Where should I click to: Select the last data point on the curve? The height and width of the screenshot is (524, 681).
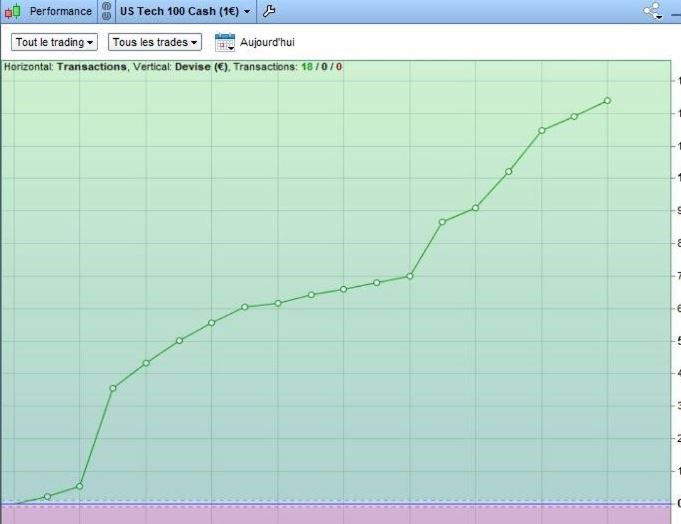(607, 100)
